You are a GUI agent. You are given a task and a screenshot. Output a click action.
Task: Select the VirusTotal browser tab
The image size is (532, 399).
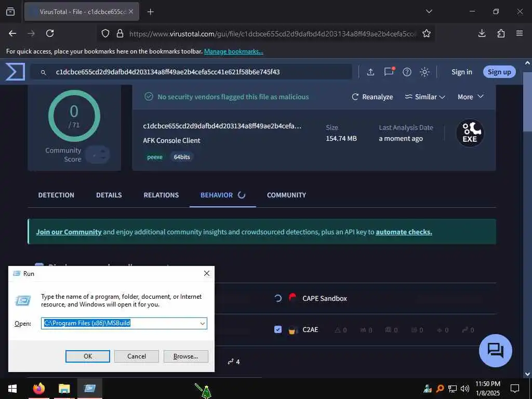82,11
